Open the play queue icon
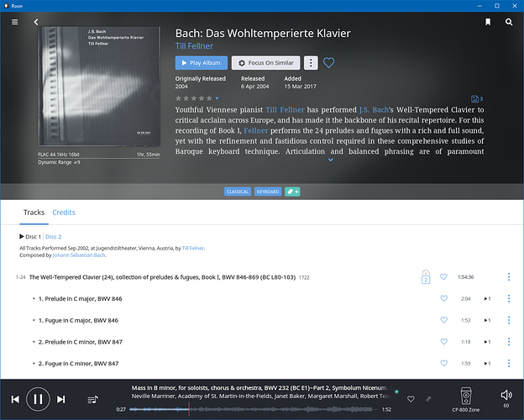 (92, 400)
